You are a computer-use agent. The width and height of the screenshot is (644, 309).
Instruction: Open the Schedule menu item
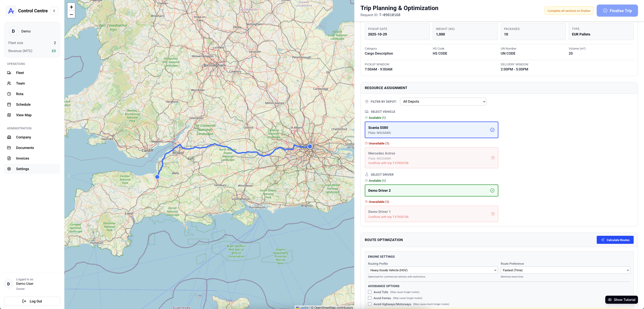(x=23, y=104)
